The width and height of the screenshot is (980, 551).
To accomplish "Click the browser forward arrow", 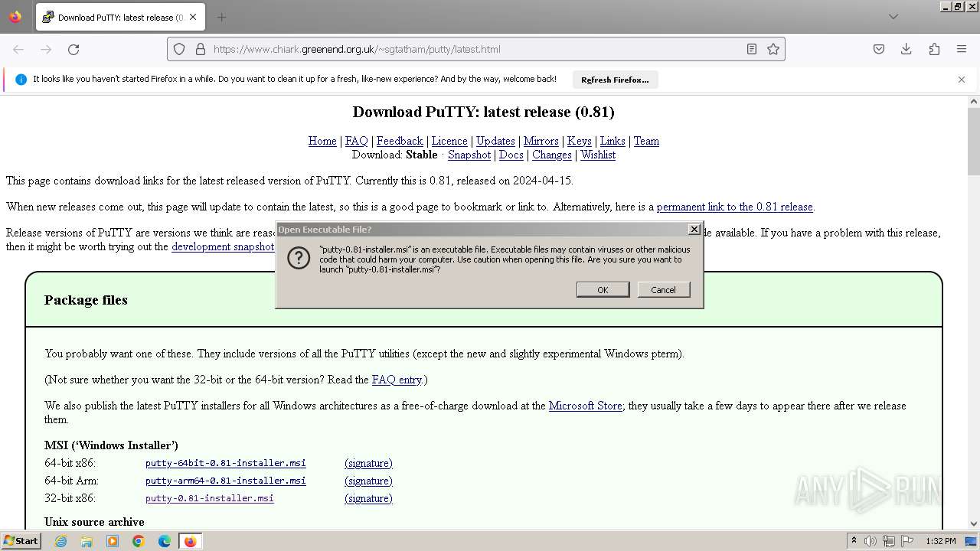I will [46, 49].
